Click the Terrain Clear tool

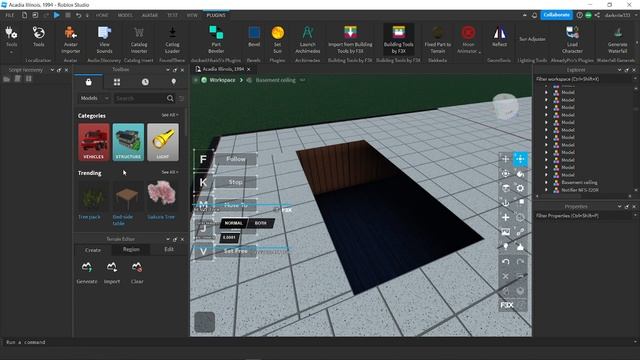(137, 273)
